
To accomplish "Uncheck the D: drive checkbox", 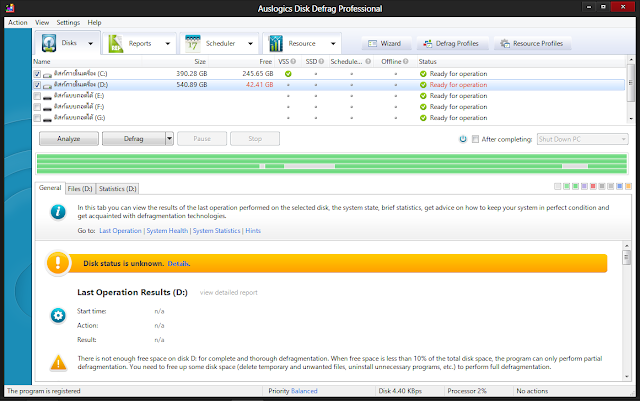I will [37, 85].
